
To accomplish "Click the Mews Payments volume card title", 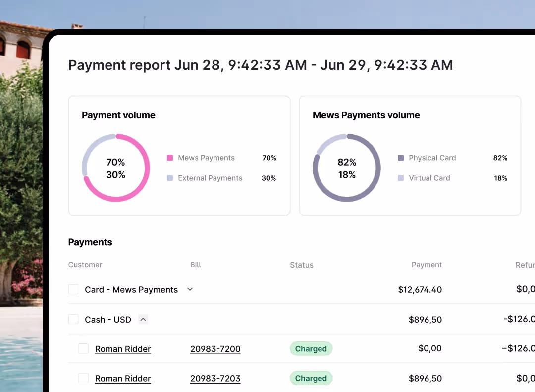I will click(366, 115).
